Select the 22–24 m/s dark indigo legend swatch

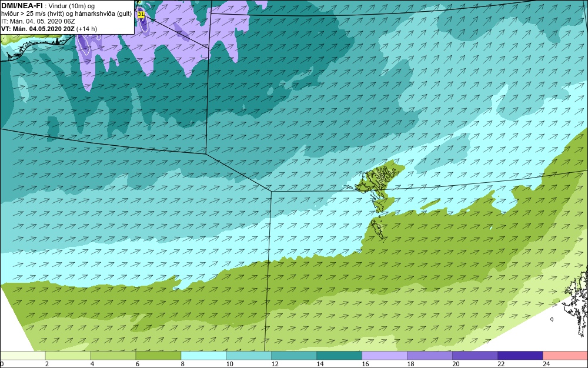click(x=520, y=356)
